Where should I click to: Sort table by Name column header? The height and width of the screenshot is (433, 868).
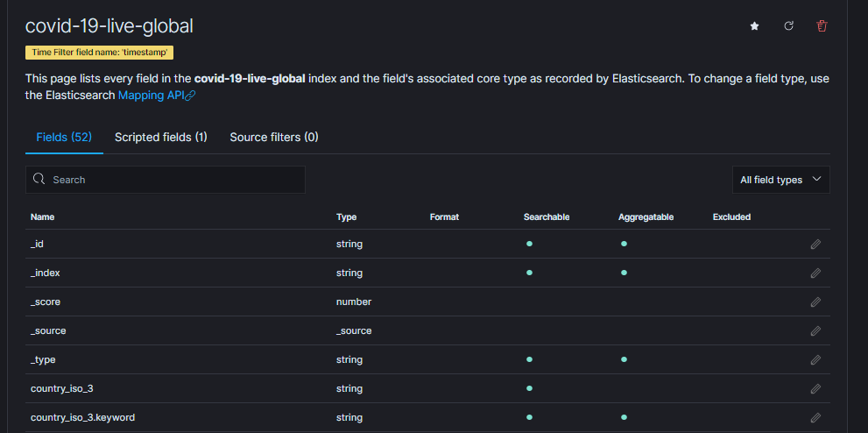(x=42, y=216)
